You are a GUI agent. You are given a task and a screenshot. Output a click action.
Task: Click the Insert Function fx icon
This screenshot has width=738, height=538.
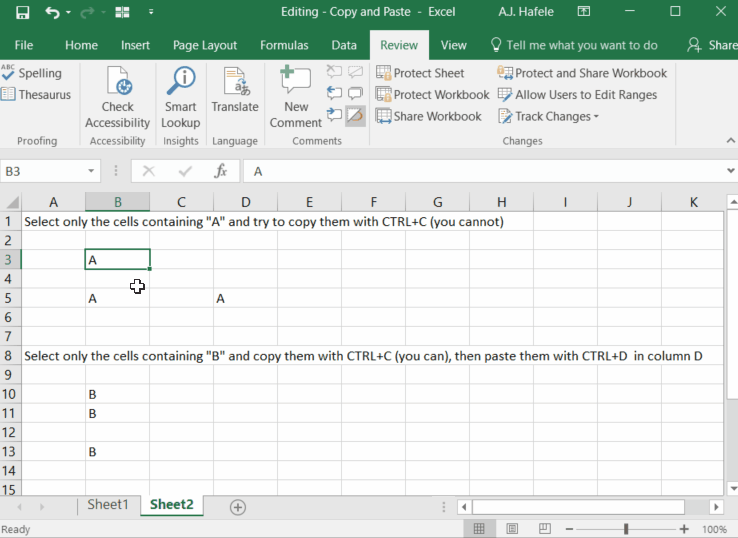221,171
